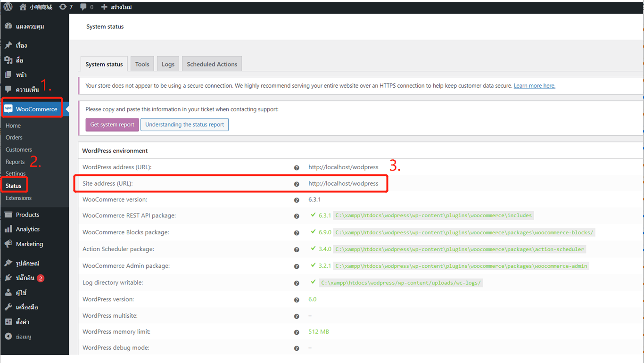Open Media สื่อ icon
Image resolution: width=644 pixels, height=363 pixels.
pos(8,60)
